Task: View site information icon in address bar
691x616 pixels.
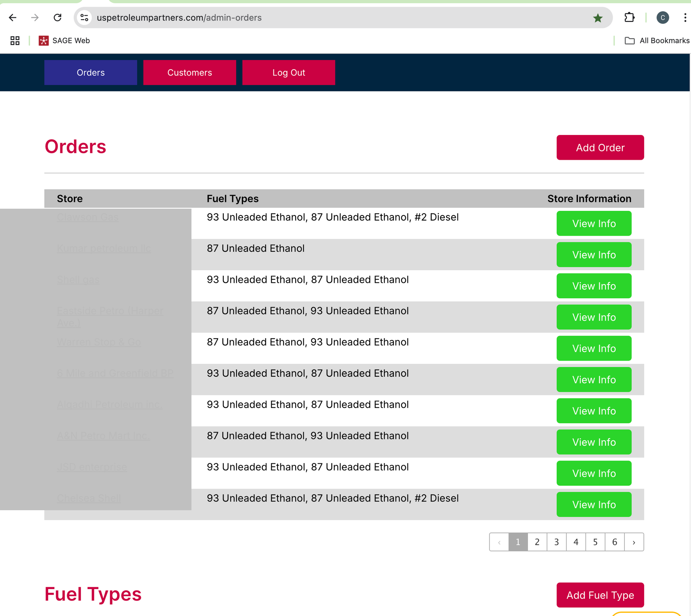Action: pos(85,18)
